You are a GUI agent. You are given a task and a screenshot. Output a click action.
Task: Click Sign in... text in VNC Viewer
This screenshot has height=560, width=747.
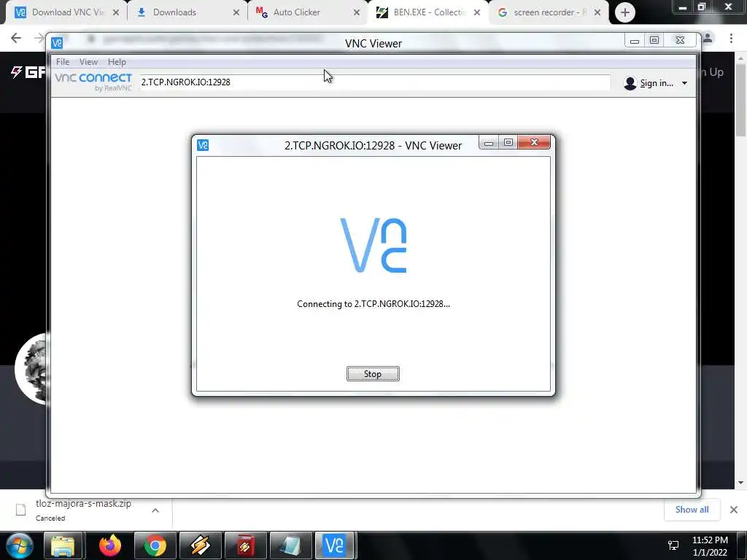[x=657, y=83]
